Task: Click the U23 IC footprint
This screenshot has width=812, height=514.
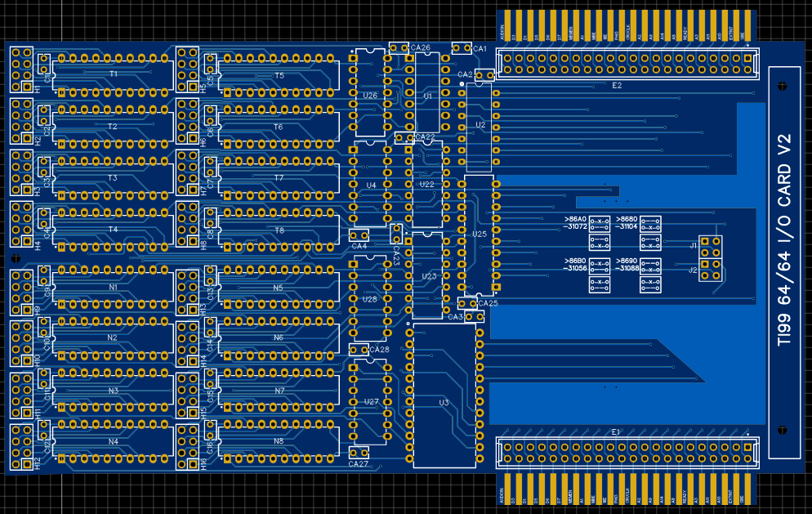Action: click(x=428, y=276)
